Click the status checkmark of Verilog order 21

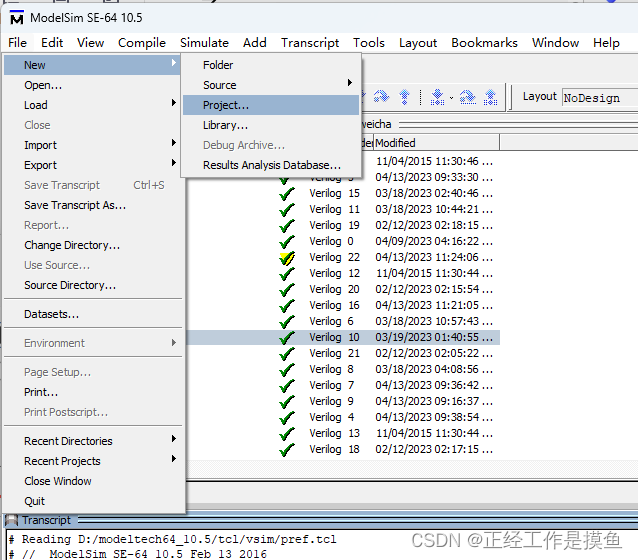click(x=287, y=353)
